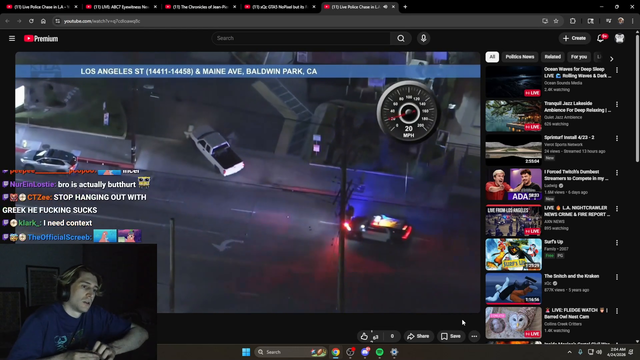Click the Save button
640x360 pixels.
click(x=451, y=336)
